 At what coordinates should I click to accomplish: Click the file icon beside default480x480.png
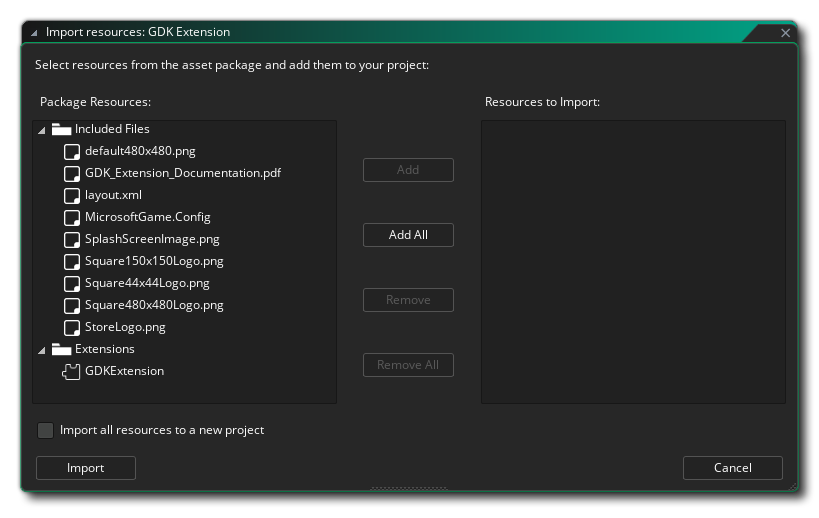coord(71,151)
